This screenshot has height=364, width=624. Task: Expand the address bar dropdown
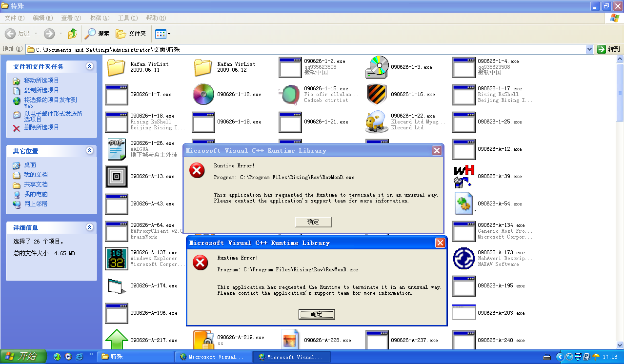[x=589, y=49]
